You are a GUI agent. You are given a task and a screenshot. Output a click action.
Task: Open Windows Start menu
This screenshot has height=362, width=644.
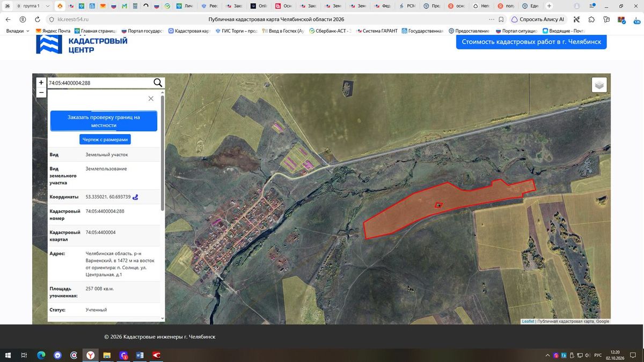point(8,355)
